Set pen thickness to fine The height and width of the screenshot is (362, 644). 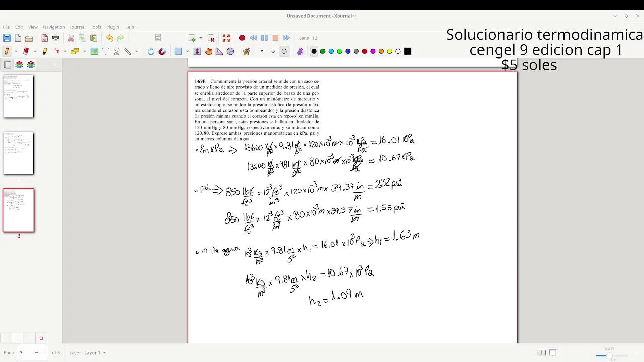(x=262, y=51)
